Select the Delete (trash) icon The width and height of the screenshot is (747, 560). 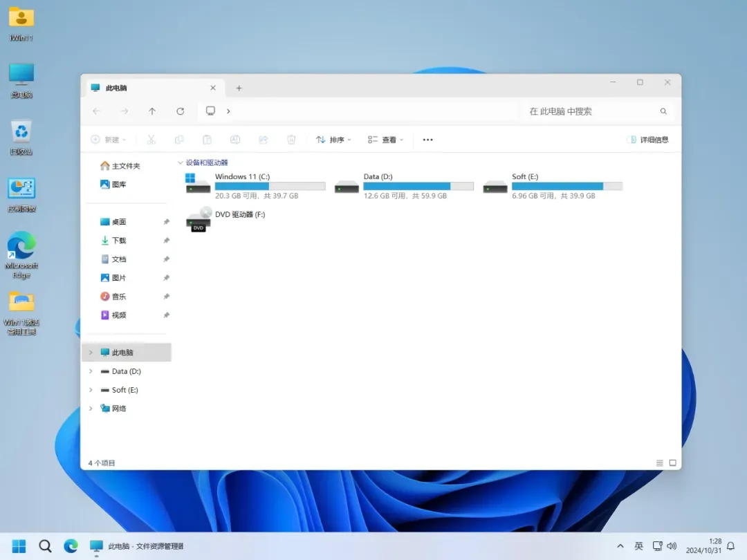[x=291, y=140]
